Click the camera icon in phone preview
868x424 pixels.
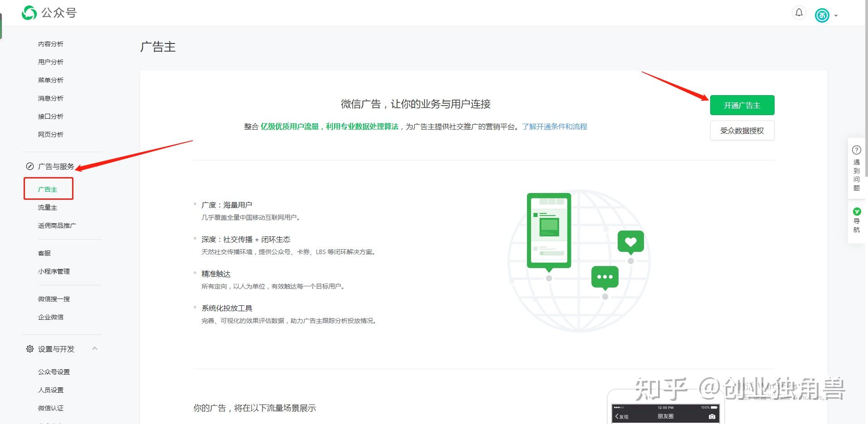click(x=712, y=416)
